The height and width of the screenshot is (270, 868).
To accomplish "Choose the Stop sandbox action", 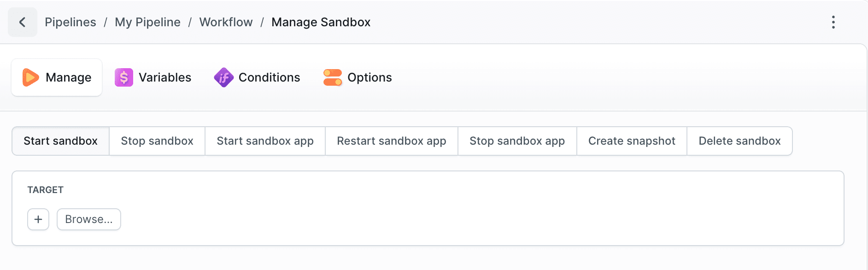I will 157,141.
